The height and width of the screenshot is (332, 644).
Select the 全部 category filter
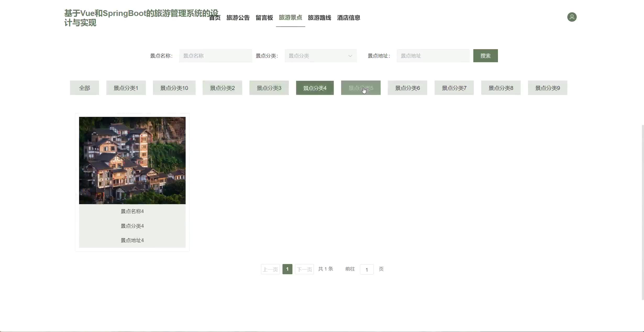[x=84, y=88]
